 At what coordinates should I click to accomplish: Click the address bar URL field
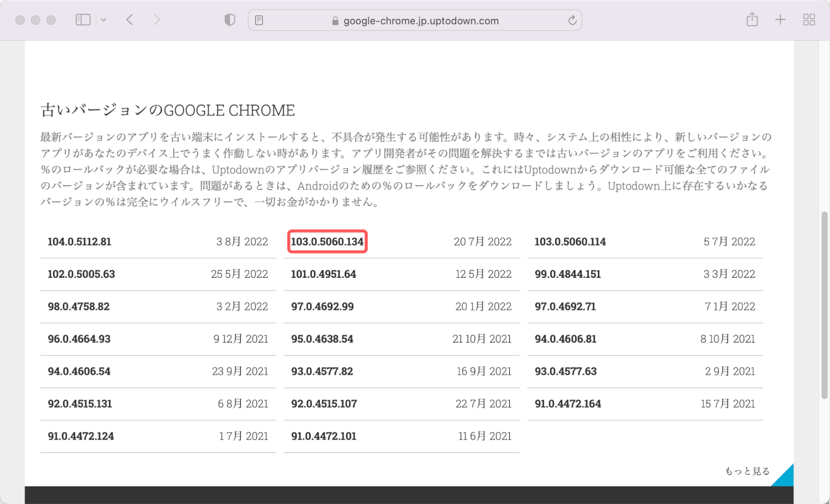(x=415, y=21)
